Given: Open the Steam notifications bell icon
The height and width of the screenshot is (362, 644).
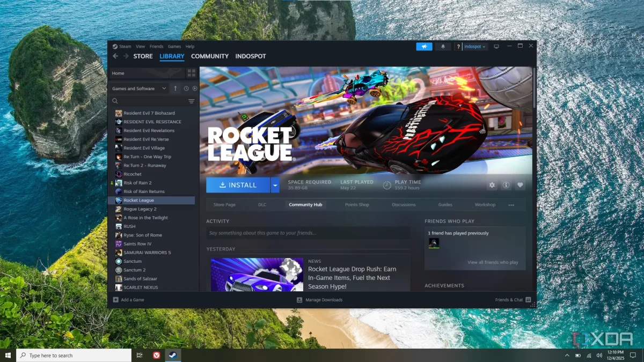Looking at the screenshot, I should (x=442, y=47).
